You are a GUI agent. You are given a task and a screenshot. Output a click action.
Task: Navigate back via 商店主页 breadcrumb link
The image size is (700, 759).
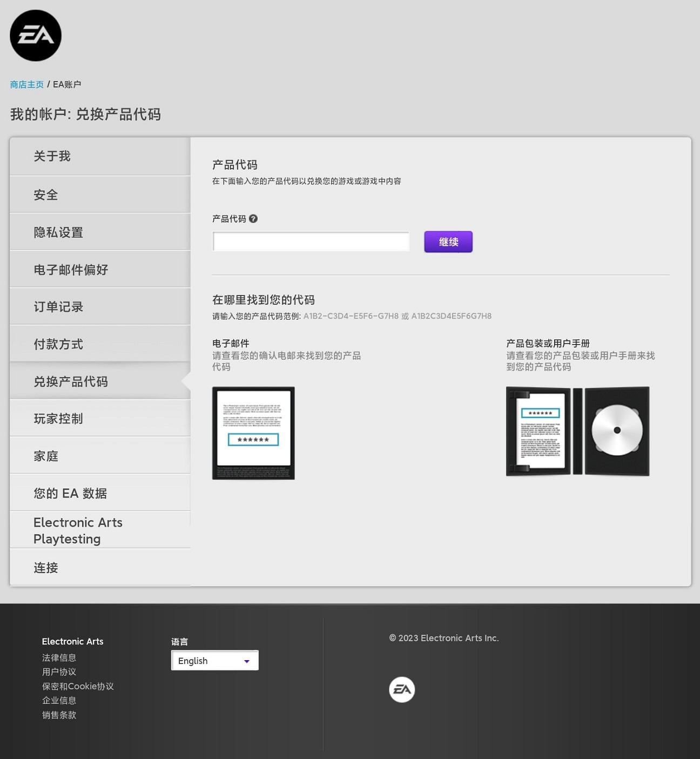point(26,84)
